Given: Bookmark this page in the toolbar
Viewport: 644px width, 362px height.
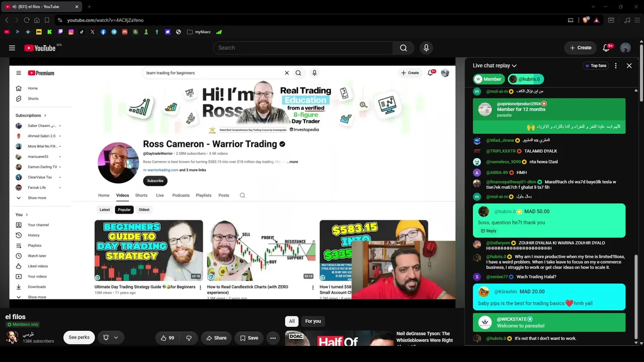Looking at the screenshot, I should tap(47, 20).
